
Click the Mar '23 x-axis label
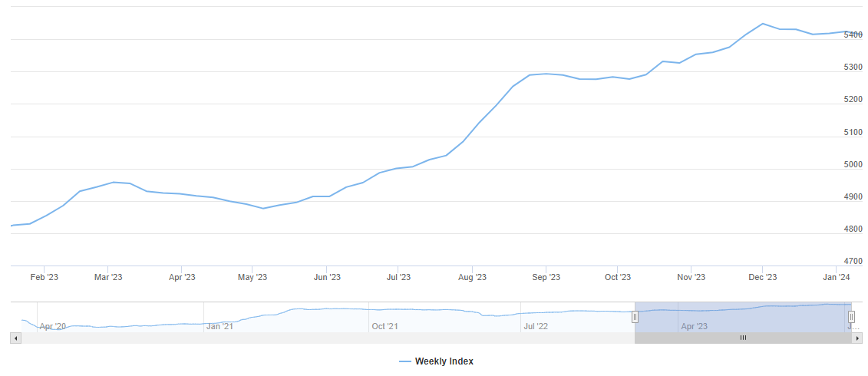(x=108, y=277)
